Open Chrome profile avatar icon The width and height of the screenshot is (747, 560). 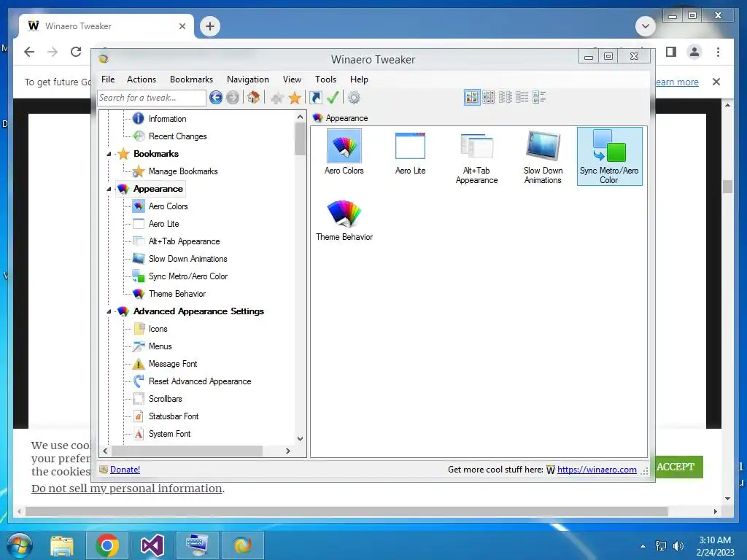pos(694,52)
